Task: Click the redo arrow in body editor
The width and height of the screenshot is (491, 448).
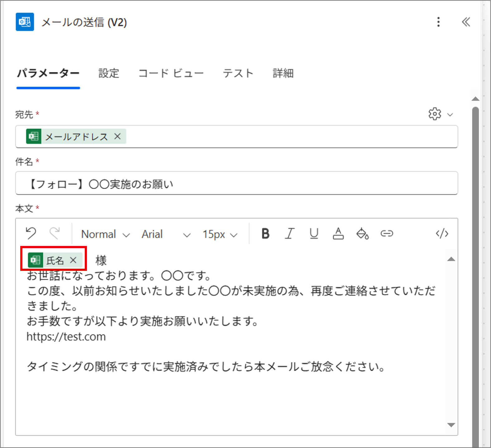Action: [x=55, y=233]
